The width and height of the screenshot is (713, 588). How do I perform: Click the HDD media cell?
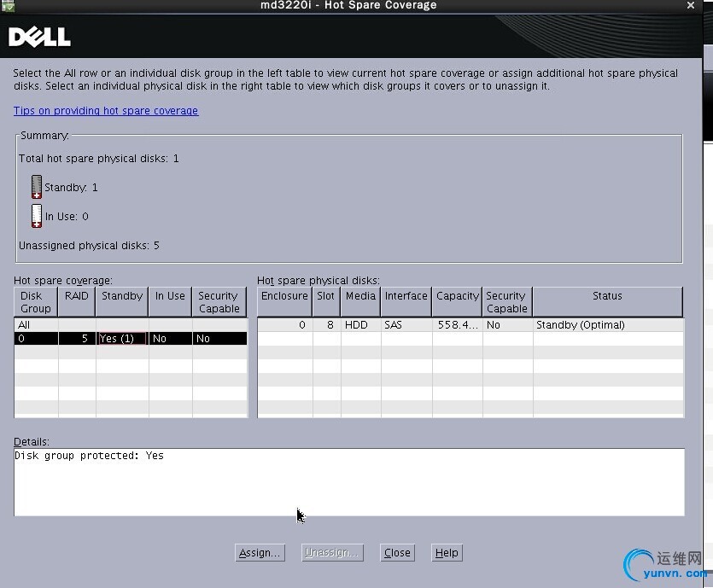click(x=361, y=325)
